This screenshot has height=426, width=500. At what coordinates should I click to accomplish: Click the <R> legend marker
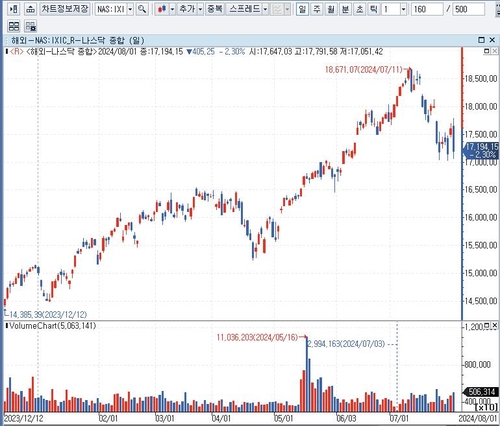tap(17, 52)
